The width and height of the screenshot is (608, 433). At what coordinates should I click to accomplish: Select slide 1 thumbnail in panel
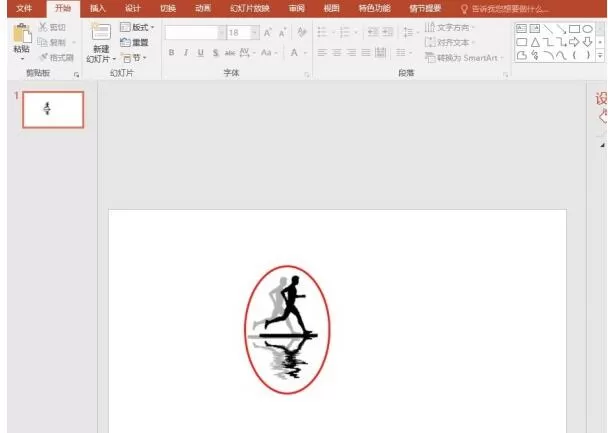[x=53, y=110]
